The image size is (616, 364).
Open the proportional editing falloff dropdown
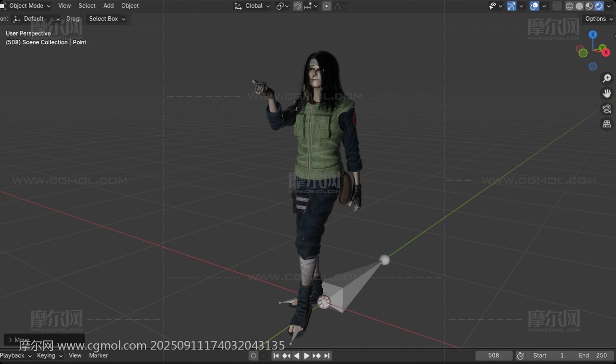coord(340,6)
